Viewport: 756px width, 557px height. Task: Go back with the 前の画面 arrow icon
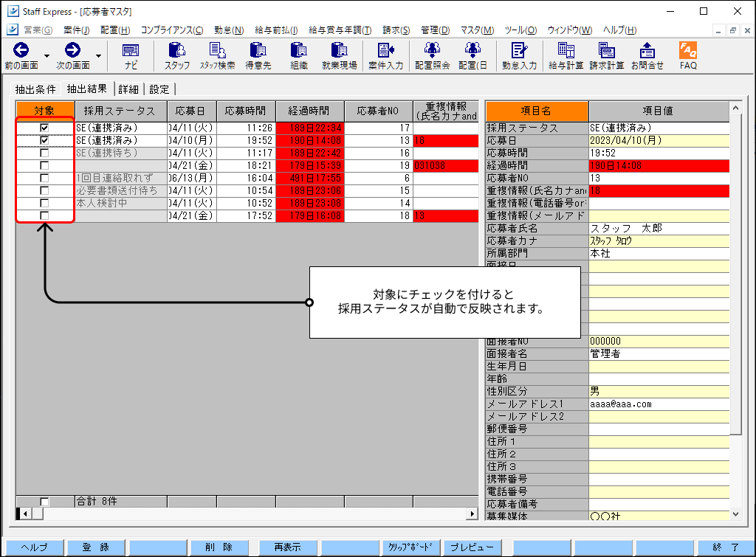coord(21,50)
